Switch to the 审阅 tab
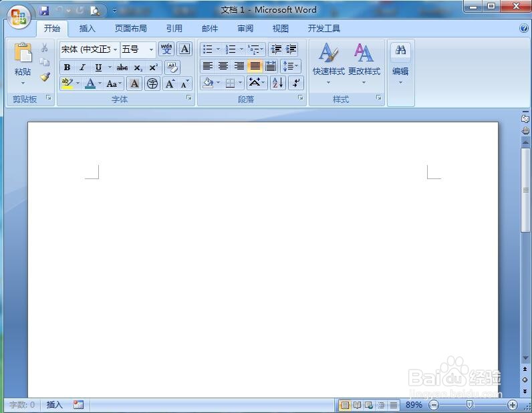532x413 pixels. point(245,29)
